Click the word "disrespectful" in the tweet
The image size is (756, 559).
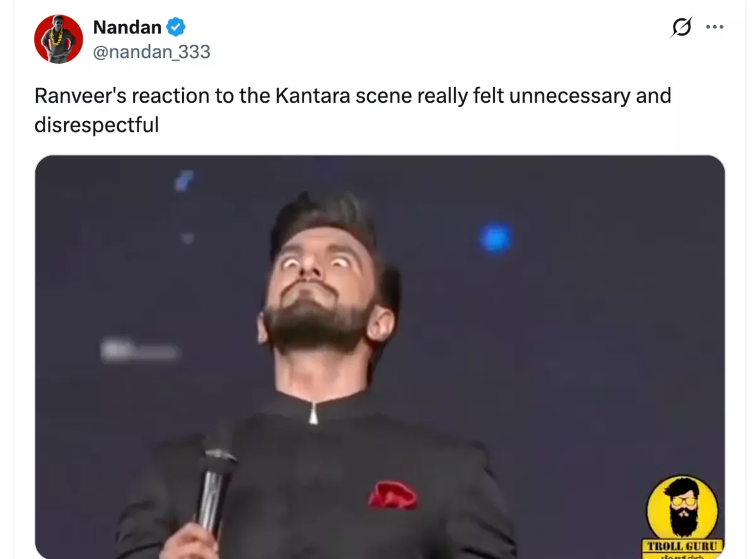[96, 124]
